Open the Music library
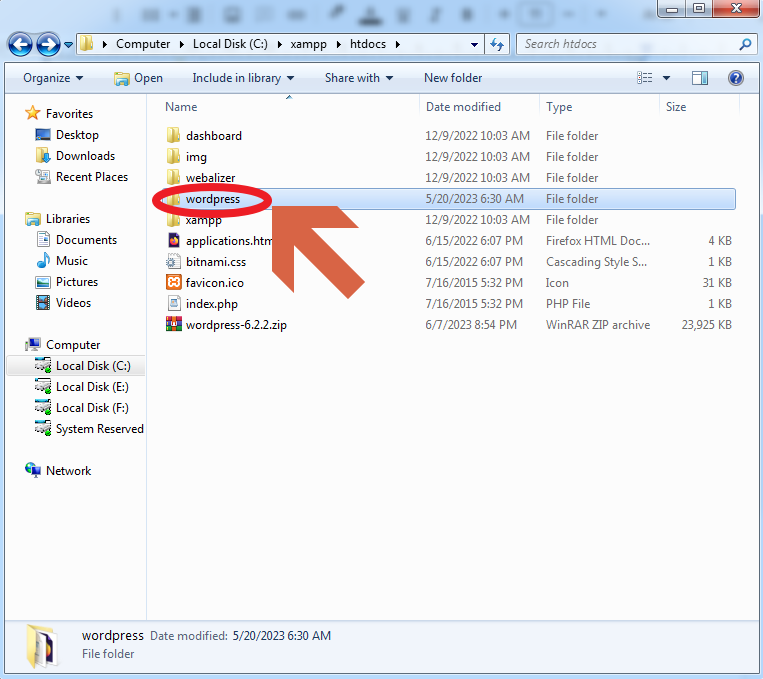 72,260
